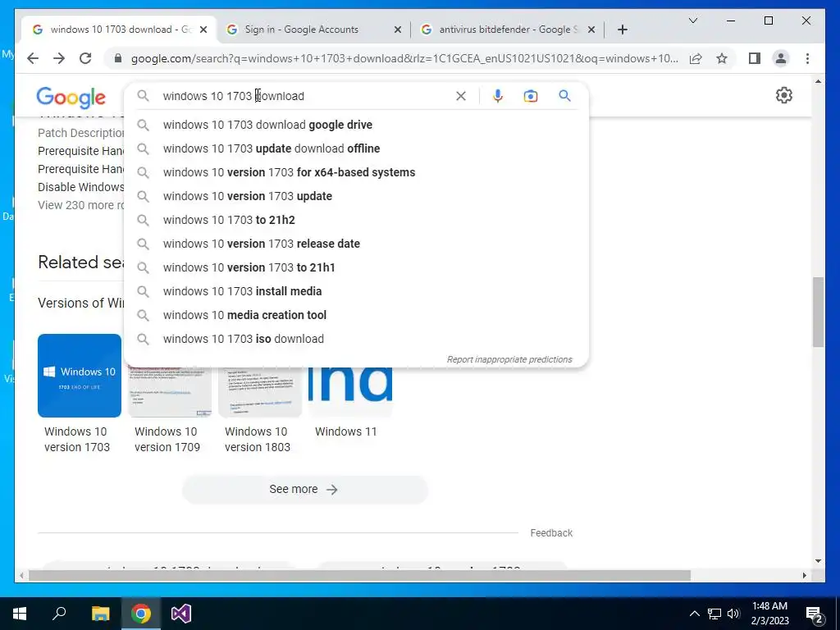840x630 pixels.
Task: Open the Chrome profile avatar
Action: 781,58
